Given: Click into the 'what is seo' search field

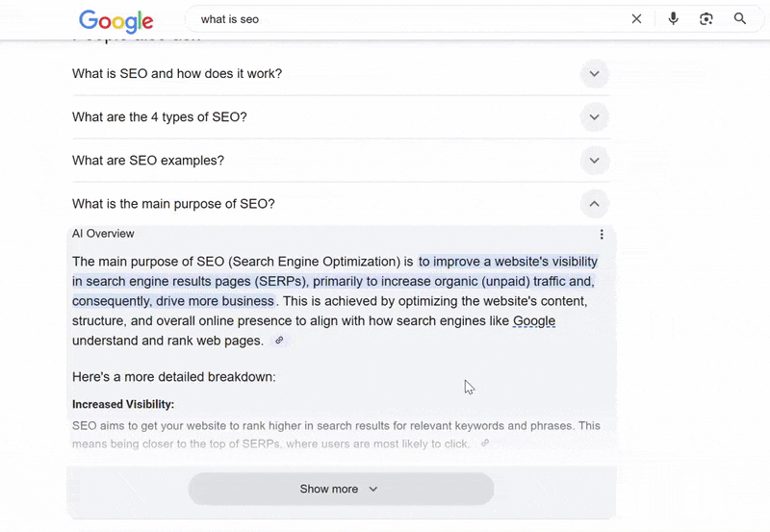Looking at the screenshot, I should coord(404,19).
